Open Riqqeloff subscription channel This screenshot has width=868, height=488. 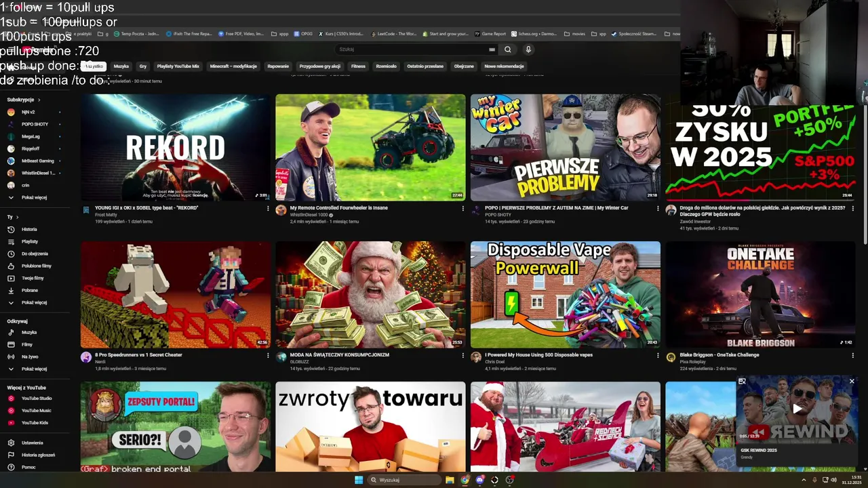[31, 148]
